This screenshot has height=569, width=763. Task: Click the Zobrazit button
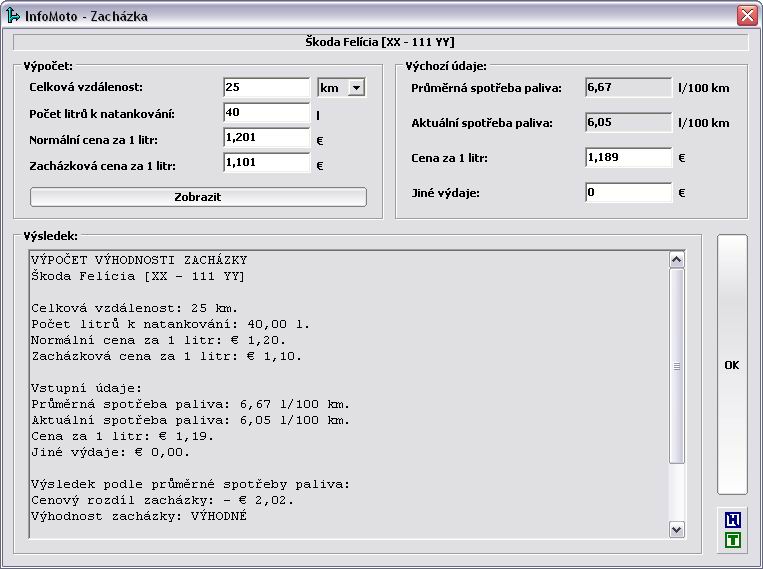[198, 197]
